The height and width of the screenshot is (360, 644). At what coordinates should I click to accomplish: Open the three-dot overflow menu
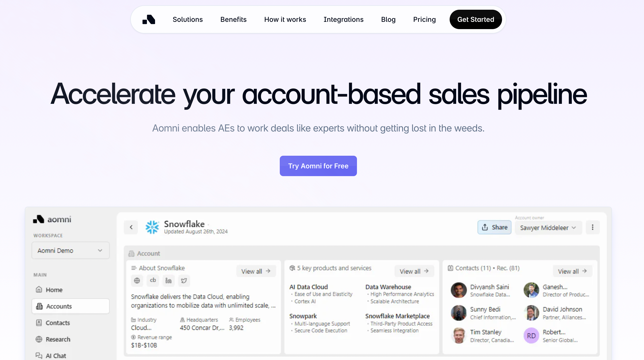[593, 227]
